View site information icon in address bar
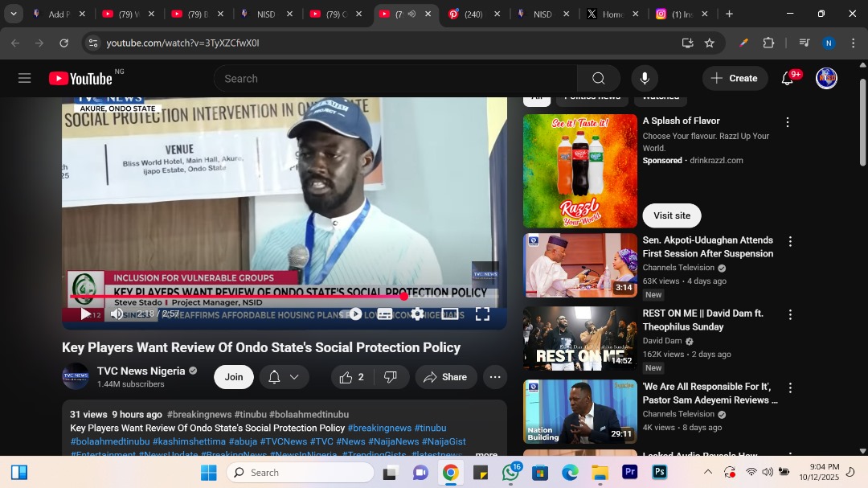 click(x=93, y=43)
